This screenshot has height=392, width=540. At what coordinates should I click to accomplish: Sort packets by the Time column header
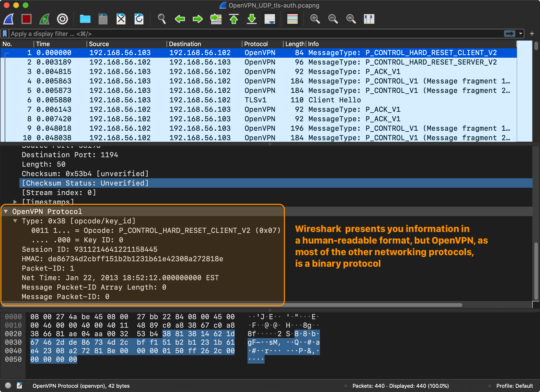[x=60, y=44]
